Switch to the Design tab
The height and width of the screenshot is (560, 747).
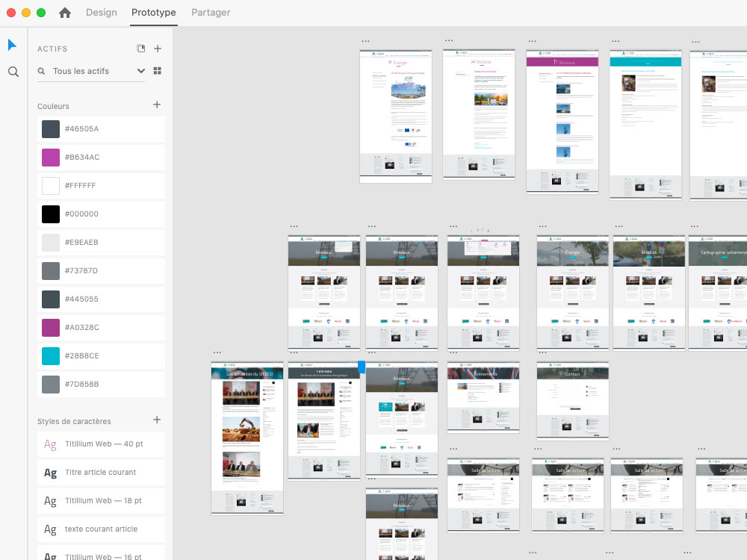pos(102,13)
